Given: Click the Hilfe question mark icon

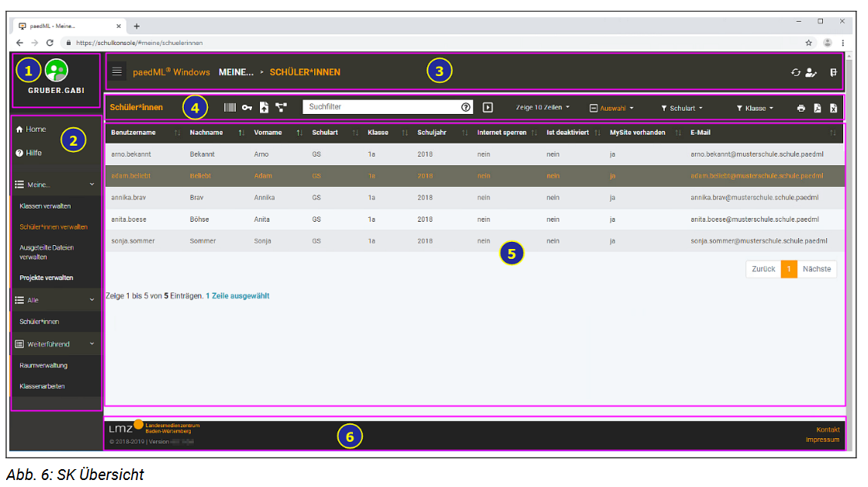Looking at the screenshot, I should click(x=19, y=154).
